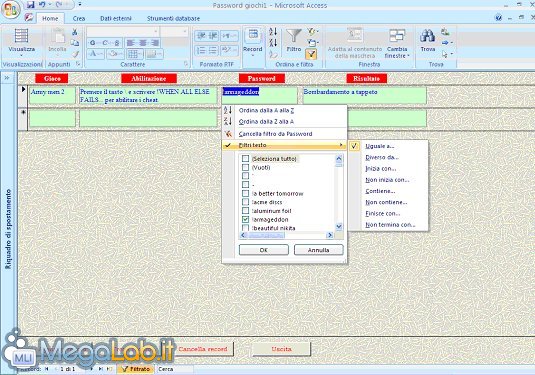Check the (Seleziona tutto) checkbox

click(245, 159)
